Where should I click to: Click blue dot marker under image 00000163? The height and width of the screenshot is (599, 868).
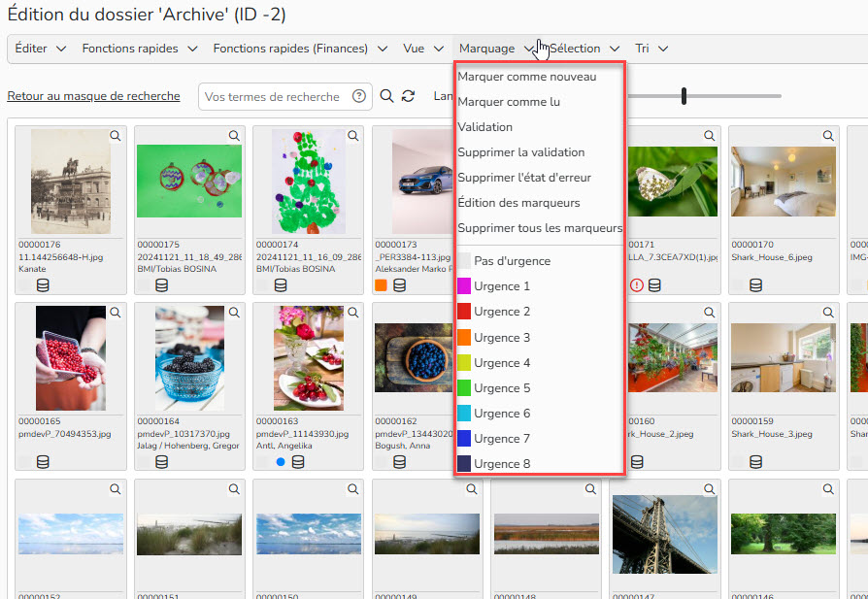(281, 462)
